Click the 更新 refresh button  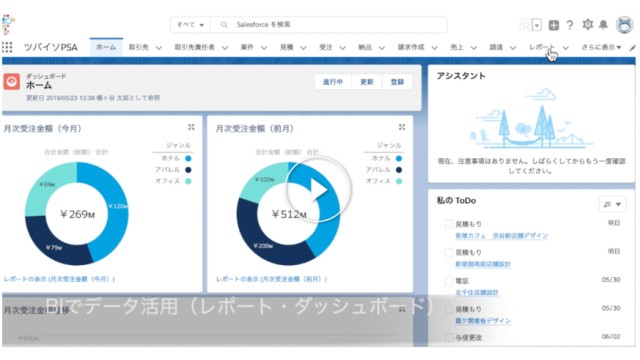point(367,82)
